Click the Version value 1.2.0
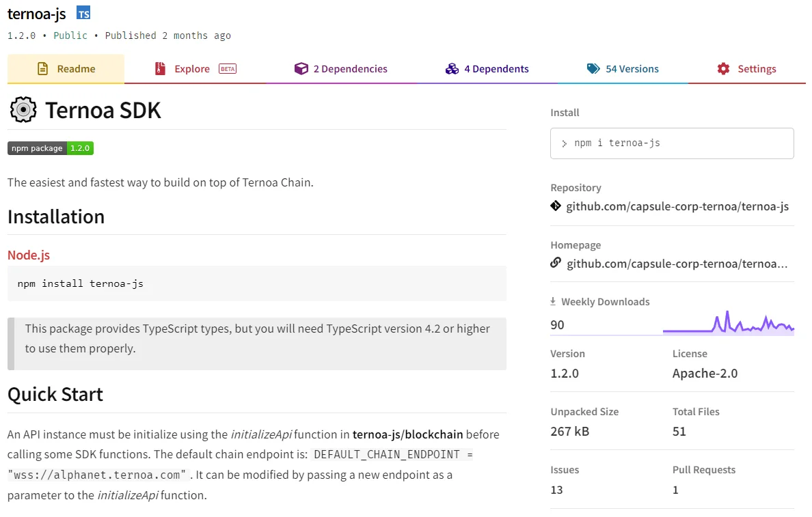The image size is (812, 517). [x=565, y=374]
